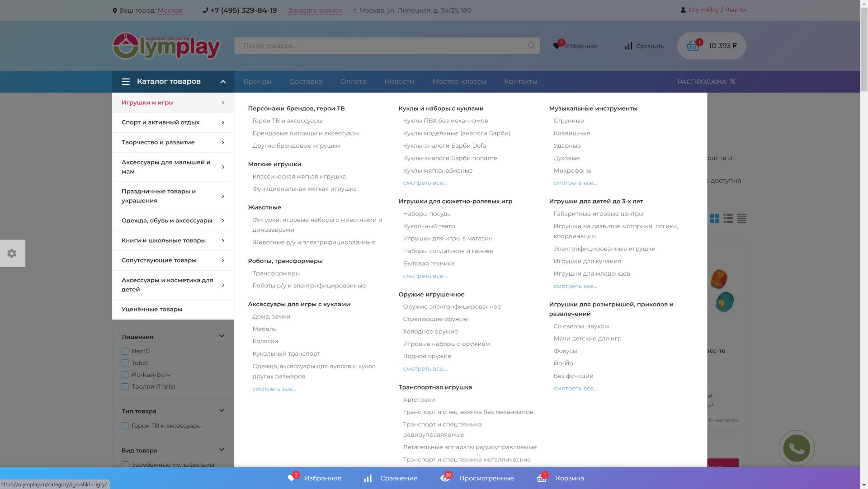This screenshot has height=489, width=868.
Task: Select Спорт и активный отдых category
Action: tap(160, 122)
